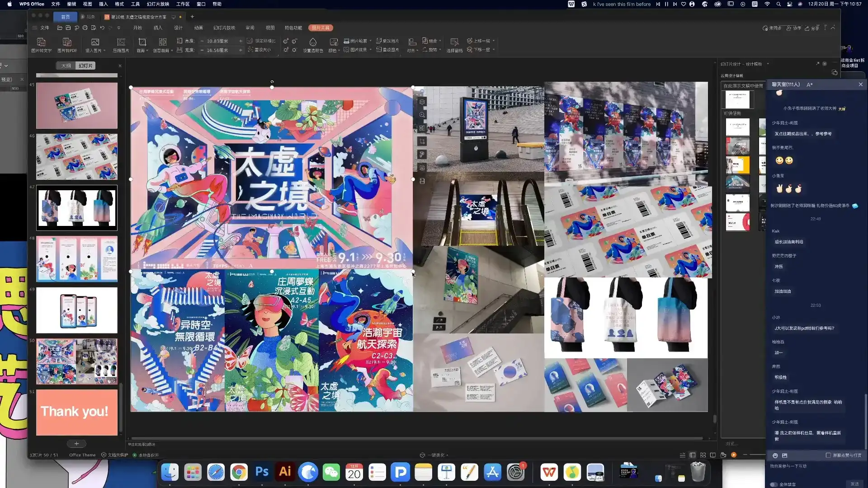Viewport: 868px width, 488px height.
Task: Click the 重设图片 reset picture icon
Action: tap(390, 50)
